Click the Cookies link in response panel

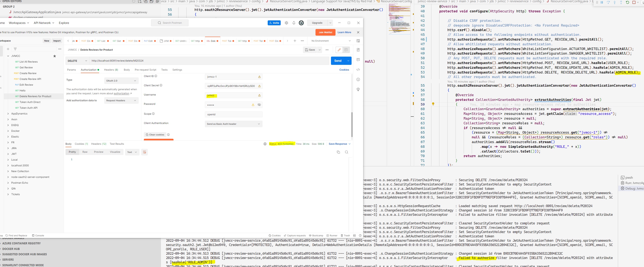click(x=81, y=143)
